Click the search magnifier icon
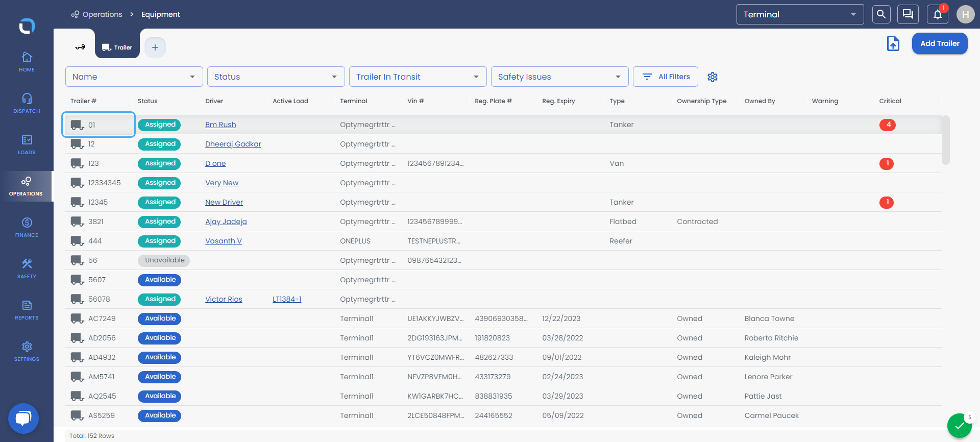980x442 pixels. (881, 14)
